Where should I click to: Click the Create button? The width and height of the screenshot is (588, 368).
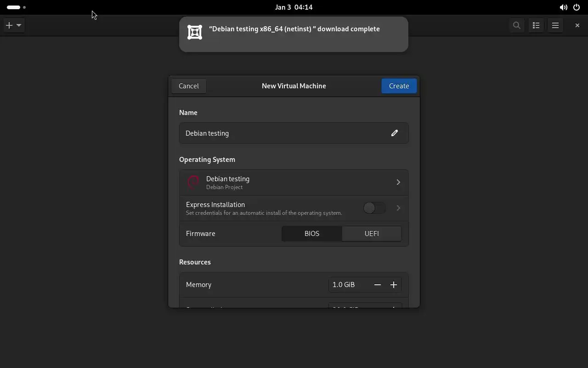tap(399, 86)
